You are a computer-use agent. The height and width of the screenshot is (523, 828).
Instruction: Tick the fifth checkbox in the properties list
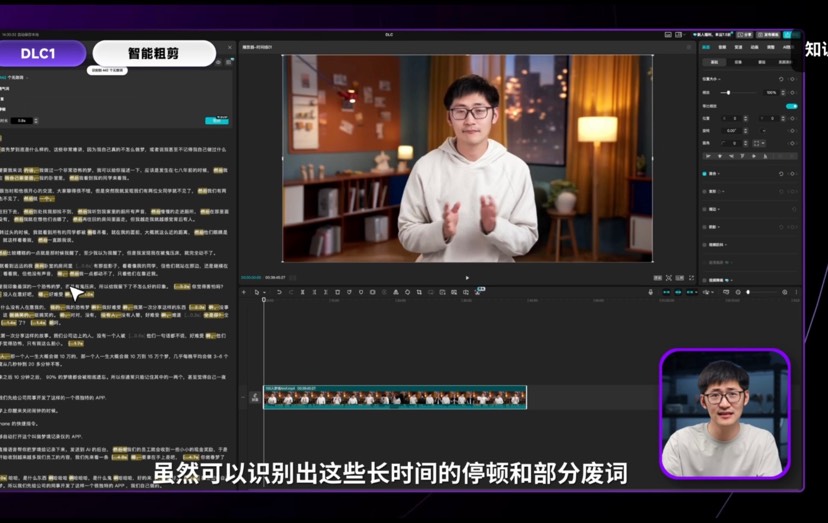click(704, 245)
